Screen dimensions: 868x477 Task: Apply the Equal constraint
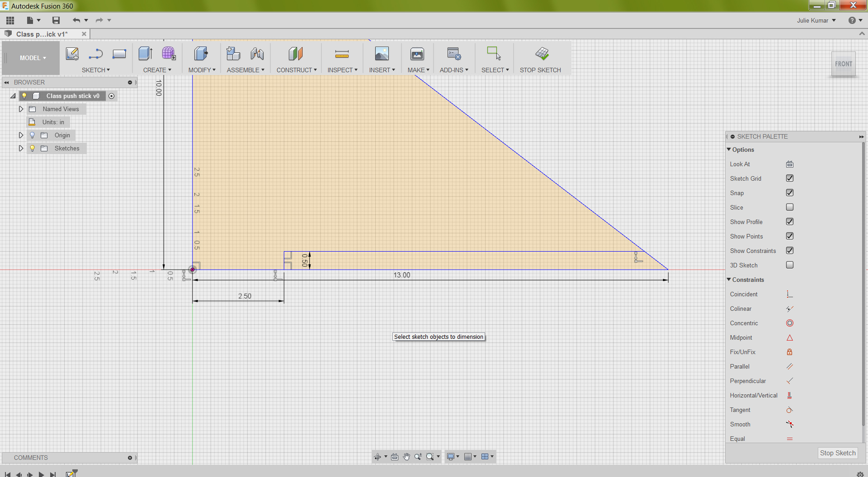coord(790,439)
